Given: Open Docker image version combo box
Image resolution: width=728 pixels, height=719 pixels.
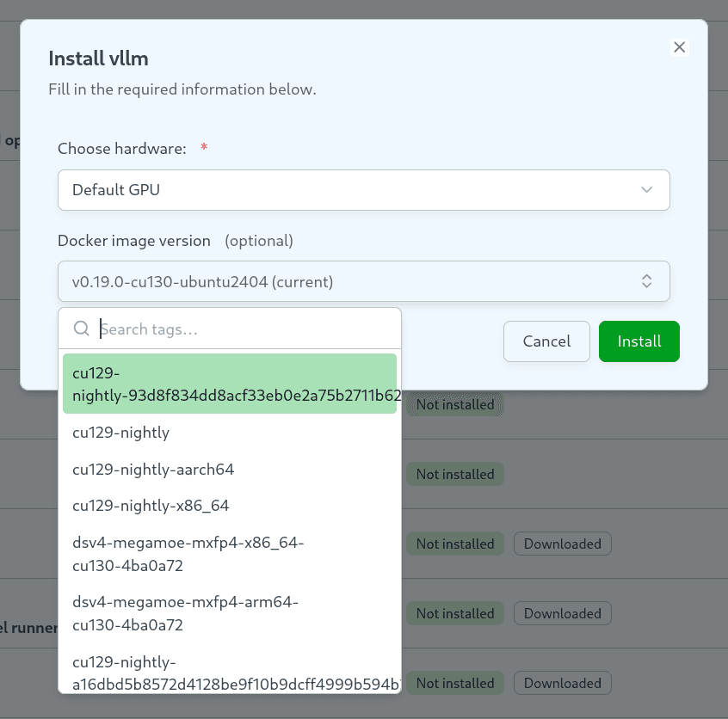Looking at the screenshot, I should pyautogui.click(x=363, y=281).
